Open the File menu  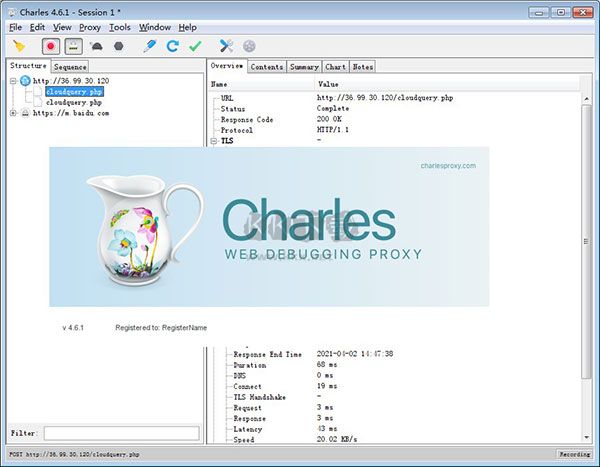tap(15, 28)
